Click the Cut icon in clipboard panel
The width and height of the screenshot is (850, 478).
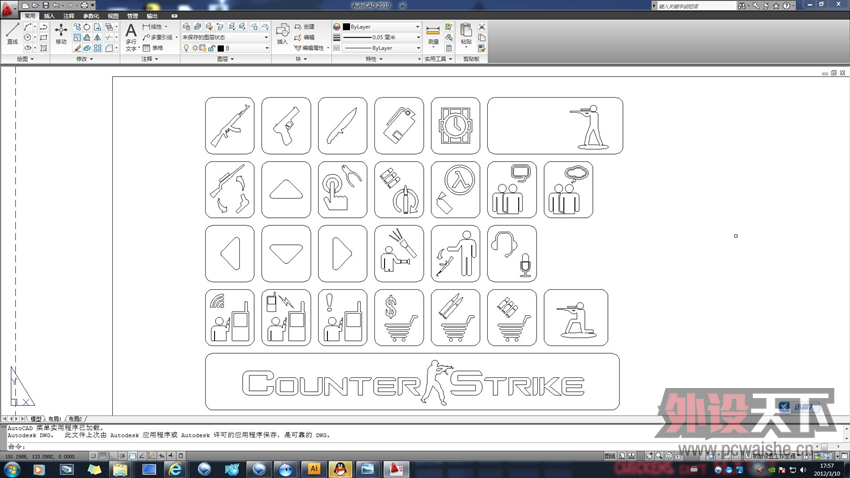(482, 27)
